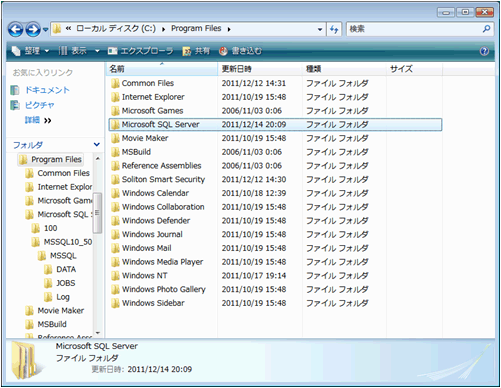Select the Windows Calendar folder icon
The image size is (501, 388).
coord(115,193)
